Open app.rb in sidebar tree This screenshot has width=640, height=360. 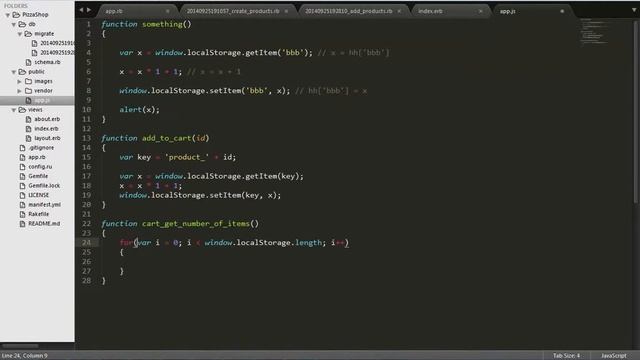pyautogui.click(x=37, y=157)
